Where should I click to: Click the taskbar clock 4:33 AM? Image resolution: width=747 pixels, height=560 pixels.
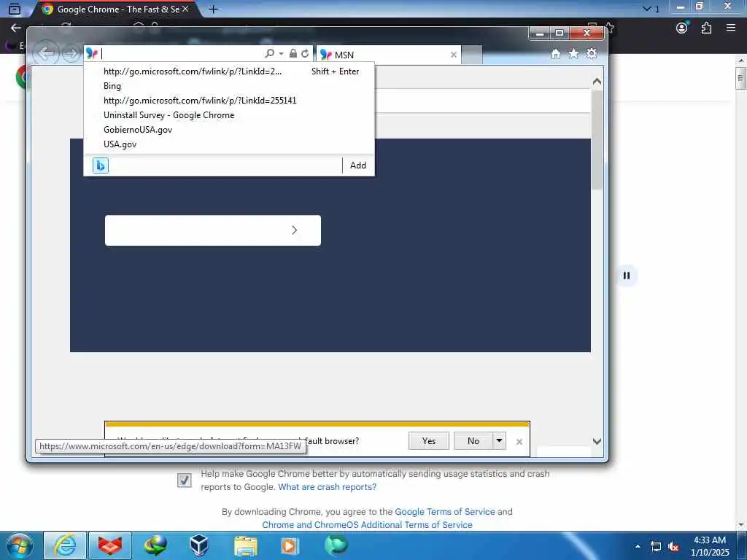(710, 546)
